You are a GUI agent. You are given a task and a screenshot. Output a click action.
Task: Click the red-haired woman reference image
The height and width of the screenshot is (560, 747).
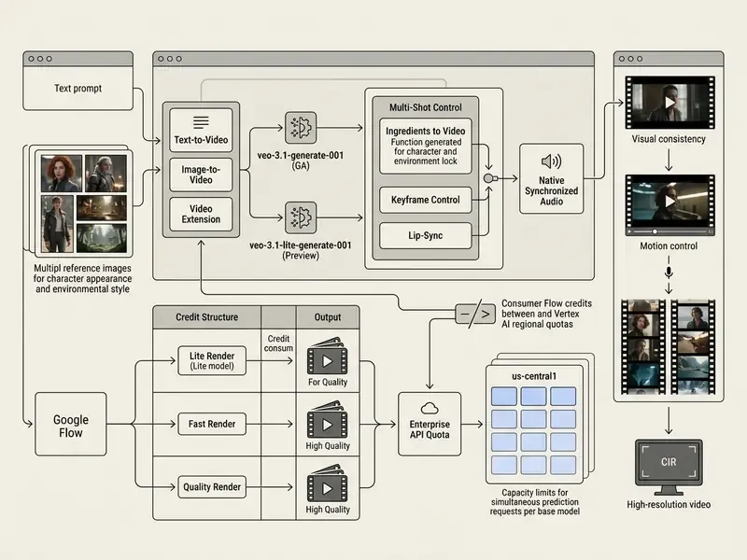pyautogui.click(x=62, y=174)
